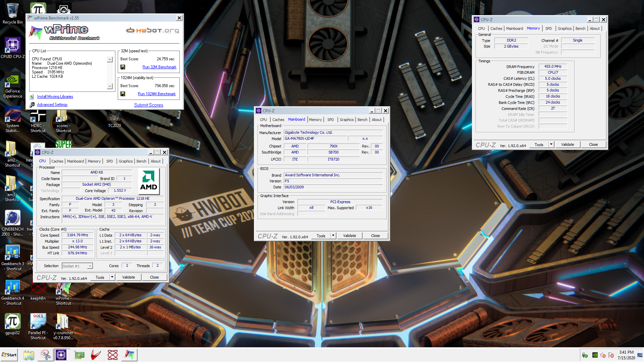Image resolution: width=644 pixels, height=362 pixels.
Task: Click Tools button in CPU window
Action: pyautogui.click(x=100, y=277)
